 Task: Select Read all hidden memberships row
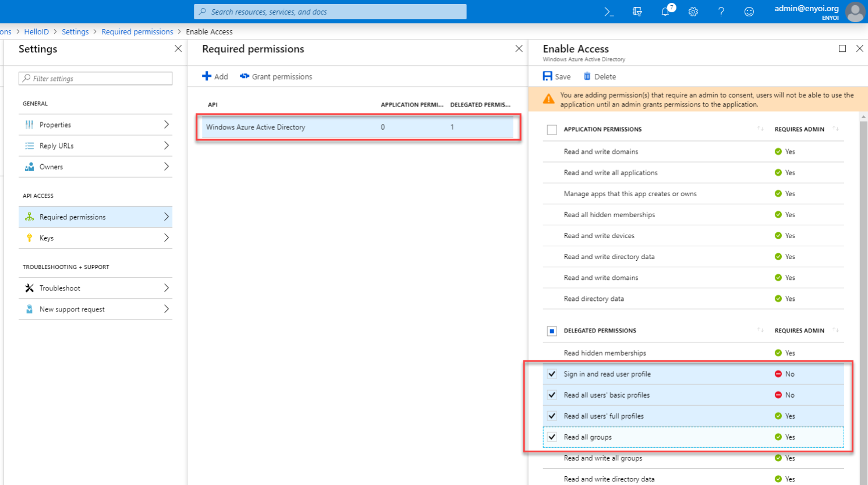pyautogui.click(x=693, y=215)
